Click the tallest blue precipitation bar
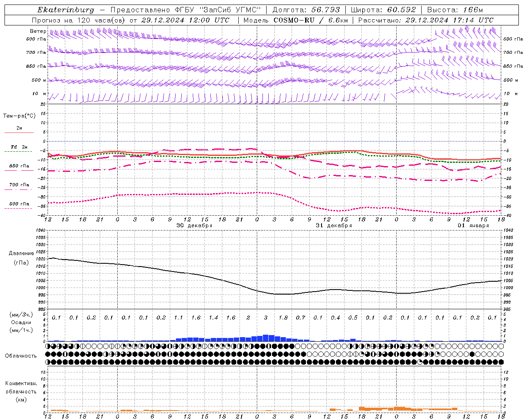The width and height of the screenshot is (525, 420). pos(265,338)
